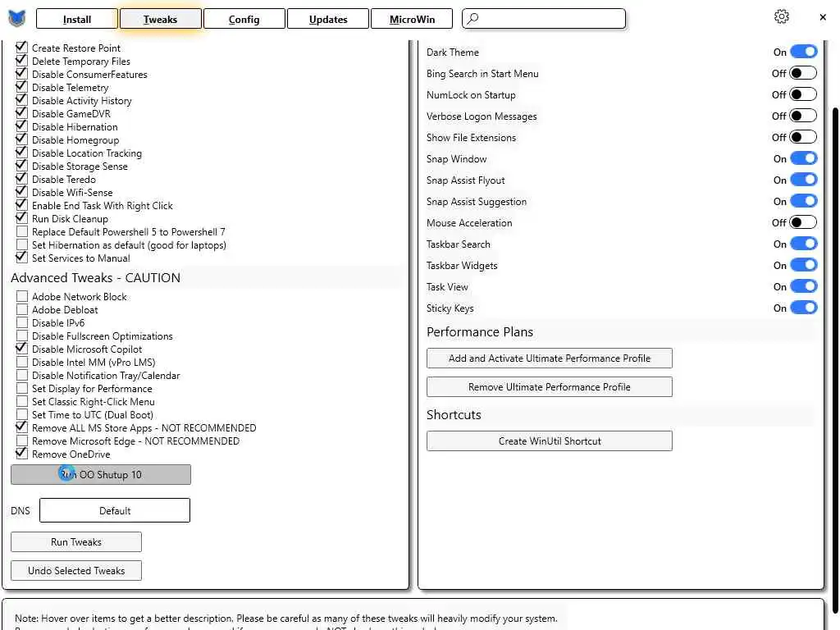Enable Bing Search in Start Menu

pyautogui.click(x=804, y=73)
